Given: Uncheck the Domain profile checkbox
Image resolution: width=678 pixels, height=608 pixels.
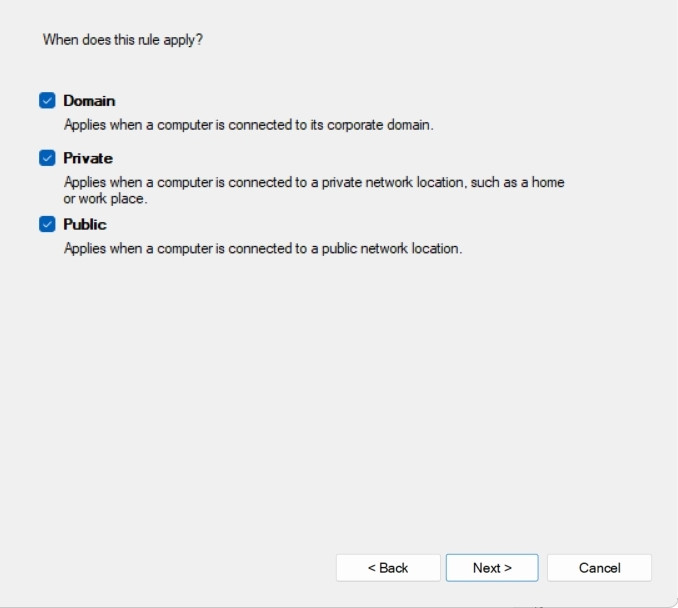Looking at the screenshot, I should tap(47, 100).
